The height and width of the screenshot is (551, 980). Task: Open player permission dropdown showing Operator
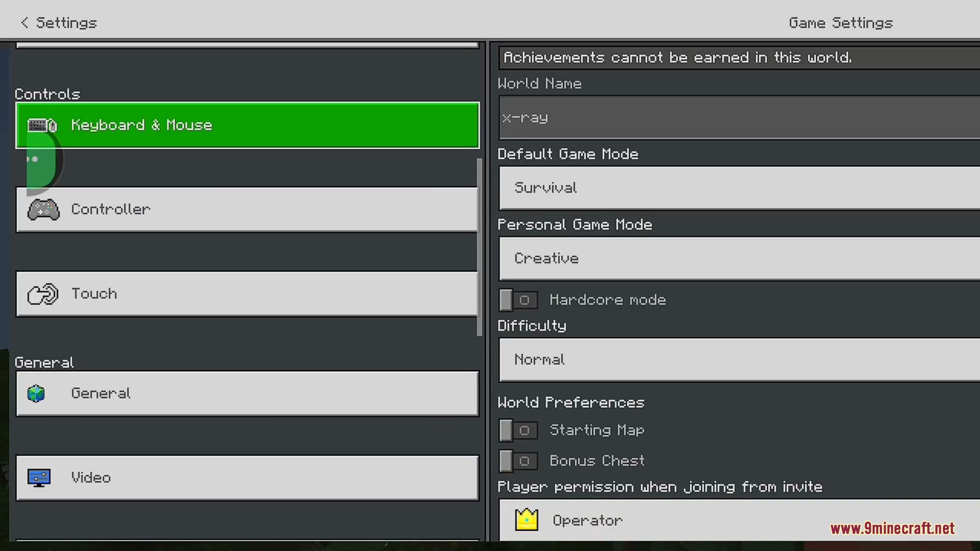coord(740,520)
